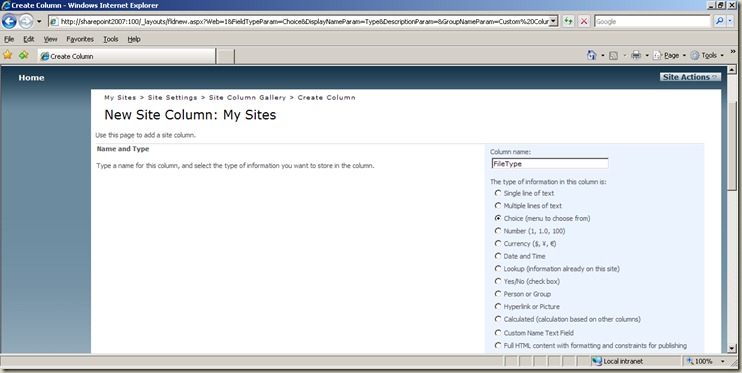Open the Favorites menu

80,39
